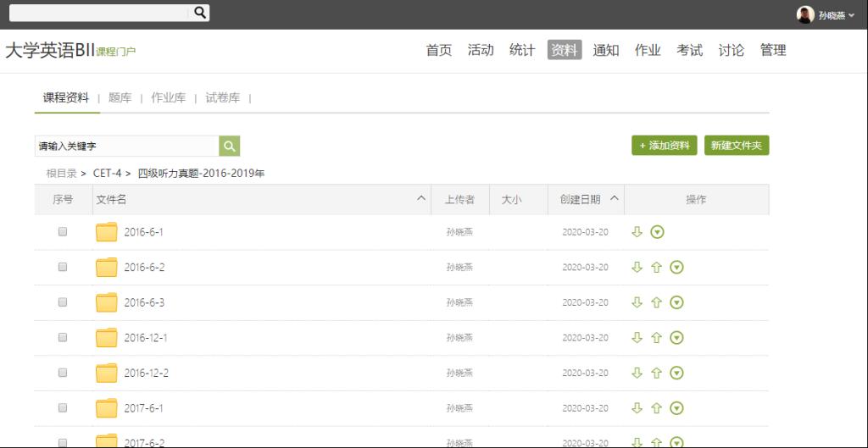The image size is (868, 448).
Task: Move folder 2016-6-2 up with arrow icon
Action: [656, 268]
